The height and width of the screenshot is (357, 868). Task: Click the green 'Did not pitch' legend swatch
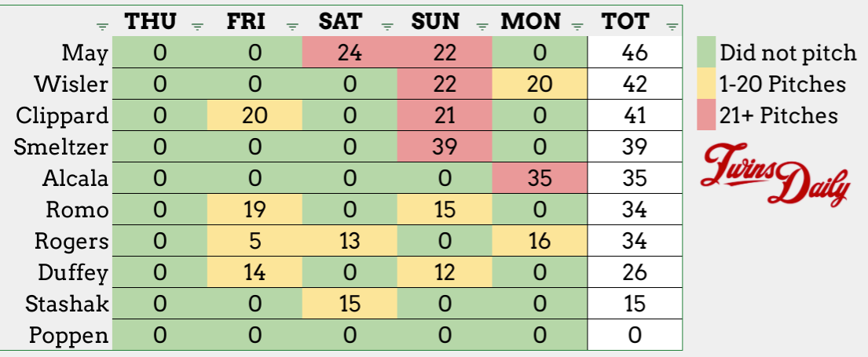click(x=705, y=53)
